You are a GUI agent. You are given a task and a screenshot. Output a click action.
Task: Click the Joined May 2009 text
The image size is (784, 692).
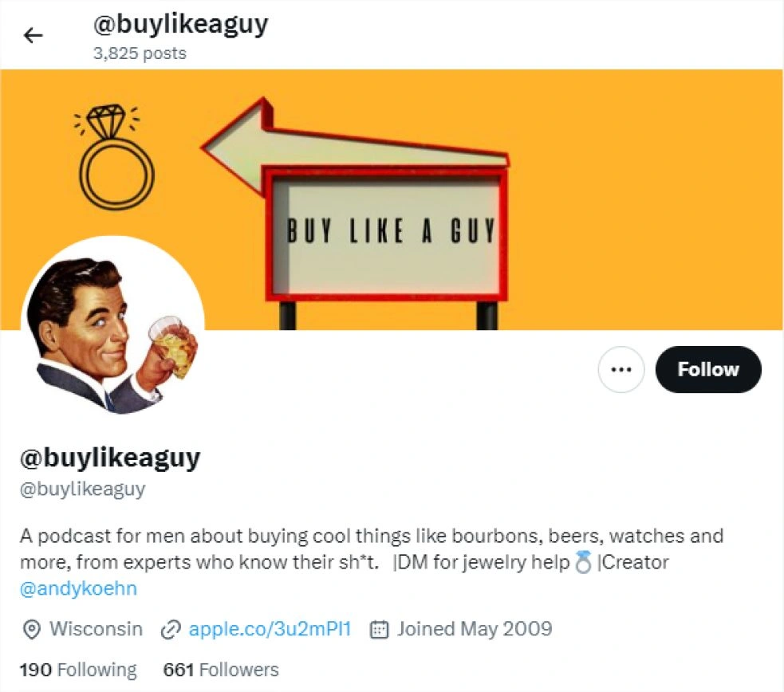[x=475, y=629]
